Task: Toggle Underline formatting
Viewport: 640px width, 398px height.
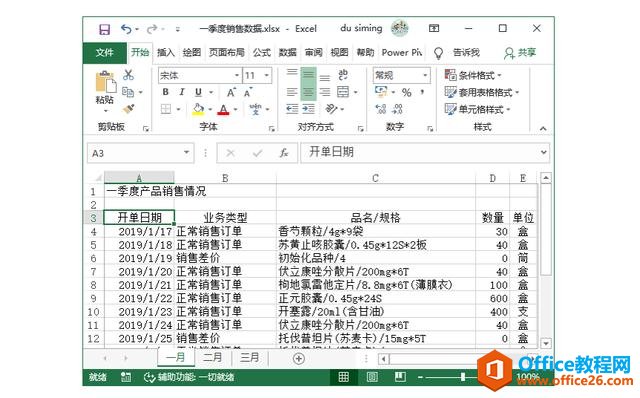Action: (198, 92)
